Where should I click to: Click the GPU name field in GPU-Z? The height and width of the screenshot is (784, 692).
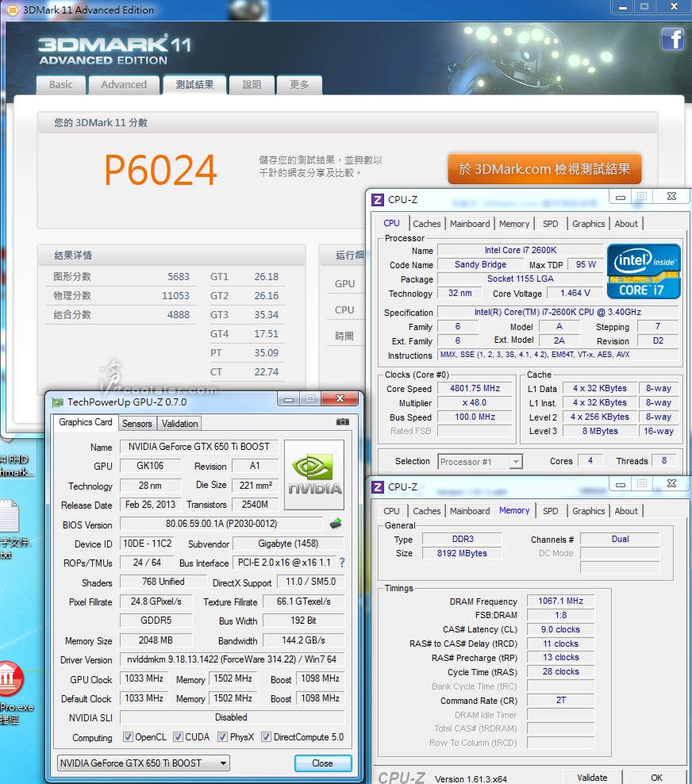pos(199,447)
